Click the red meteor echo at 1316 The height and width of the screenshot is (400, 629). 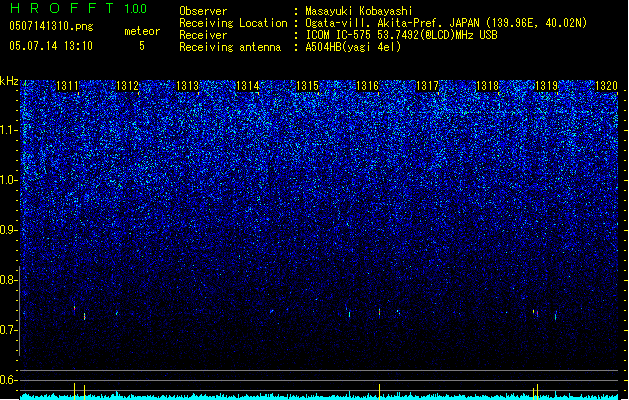[x=379, y=313]
